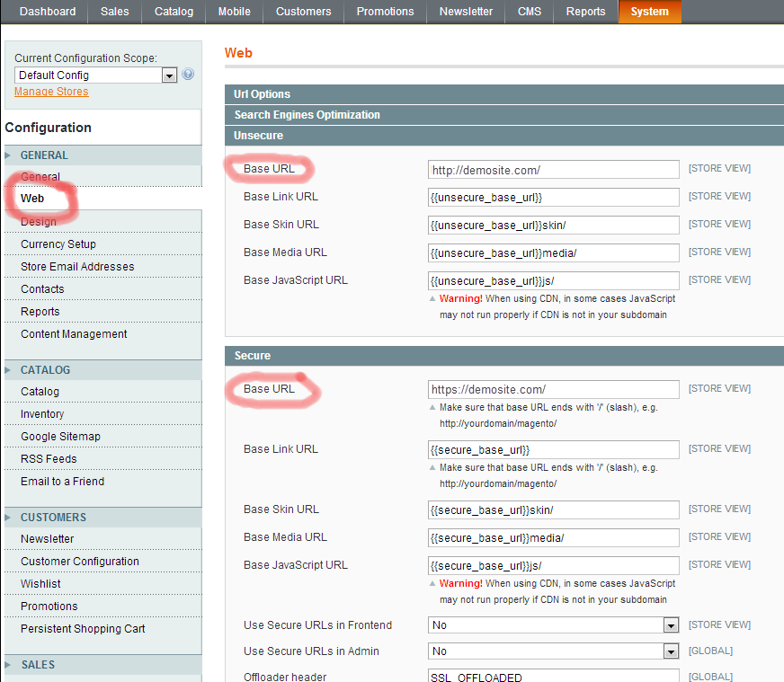The image size is (784, 682).
Task: Click the Manage Stores link
Action: (x=51, y=92)
